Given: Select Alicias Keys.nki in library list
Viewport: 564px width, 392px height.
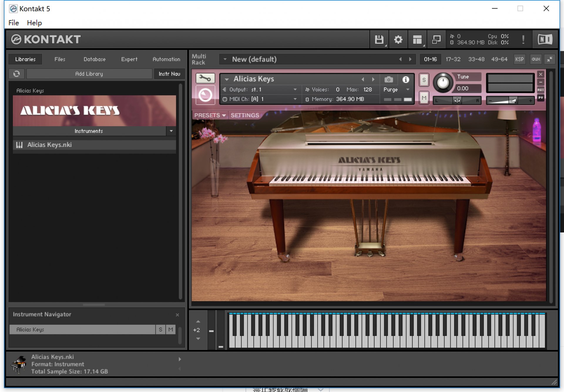Looking at the screenshot, I should pos(94,145).
